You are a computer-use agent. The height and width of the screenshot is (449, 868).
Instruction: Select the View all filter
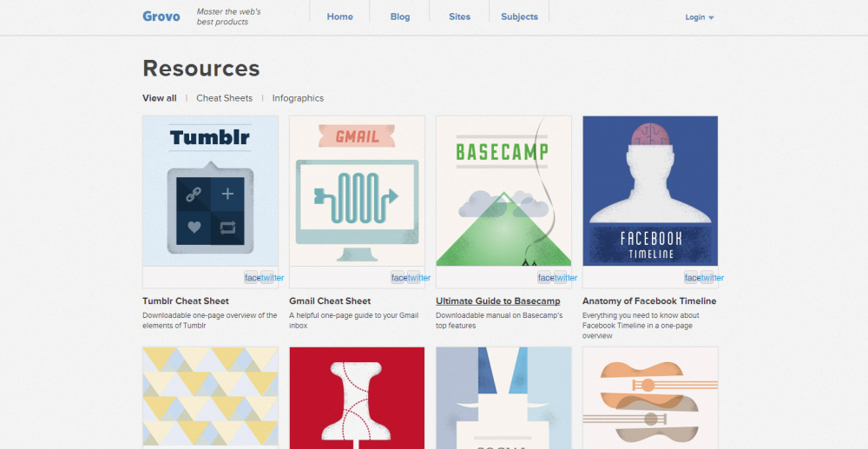click(x=160, y=98)
